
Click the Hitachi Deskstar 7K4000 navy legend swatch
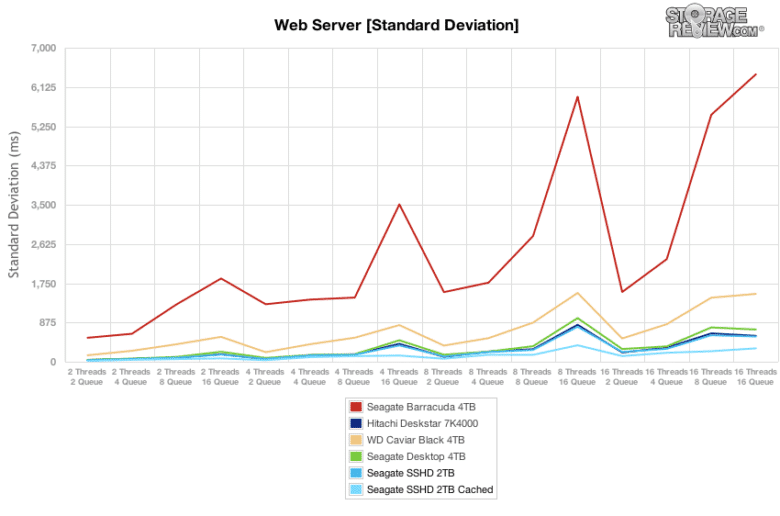click(356, 423)
